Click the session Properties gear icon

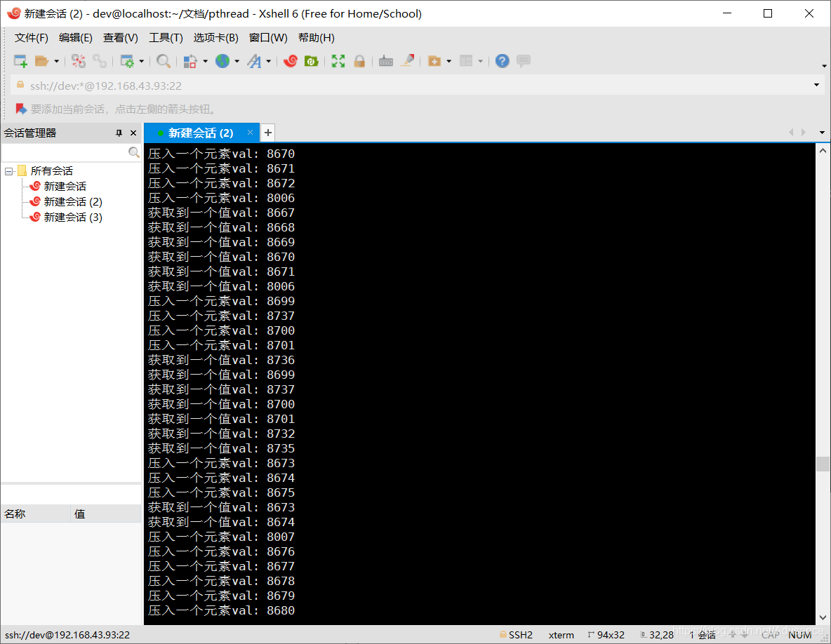(126, 61)
